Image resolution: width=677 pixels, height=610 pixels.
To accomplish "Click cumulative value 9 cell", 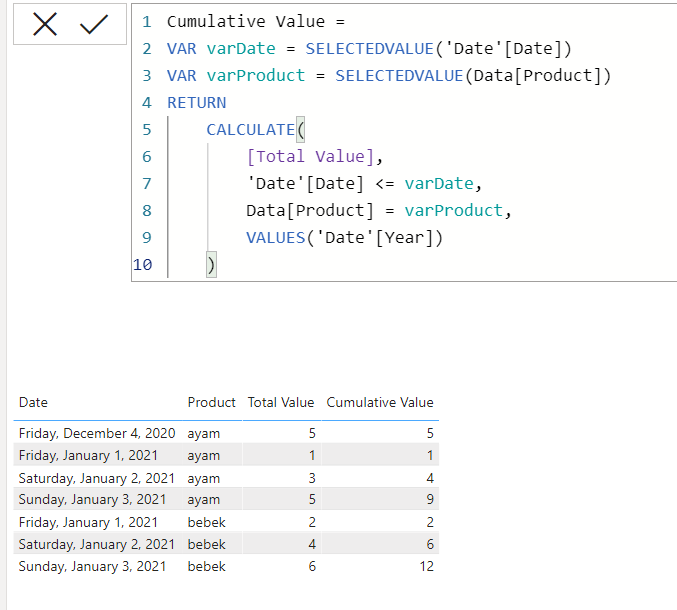I will pos(430,499).
